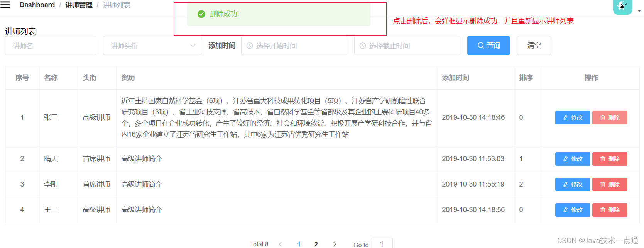Delete 王二 with 删除 button
644x248 pixels.
point(610,210)
